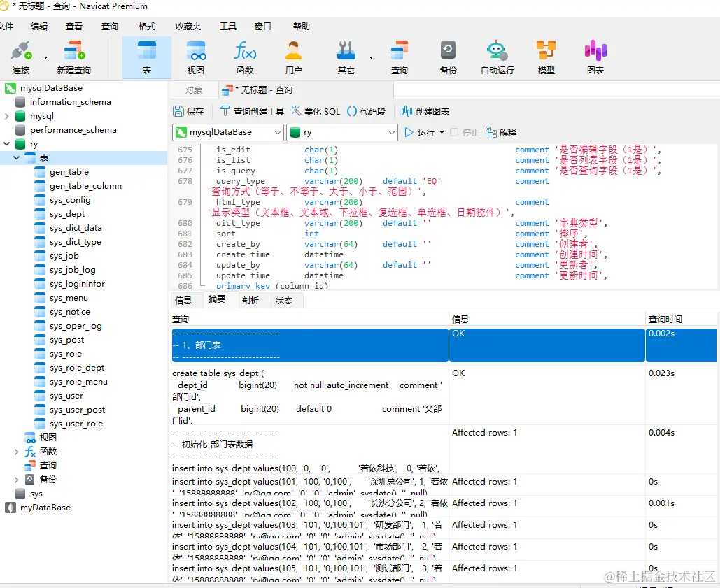Select the create table sys_dept result row
720x588 pixels.
(444, 396)
